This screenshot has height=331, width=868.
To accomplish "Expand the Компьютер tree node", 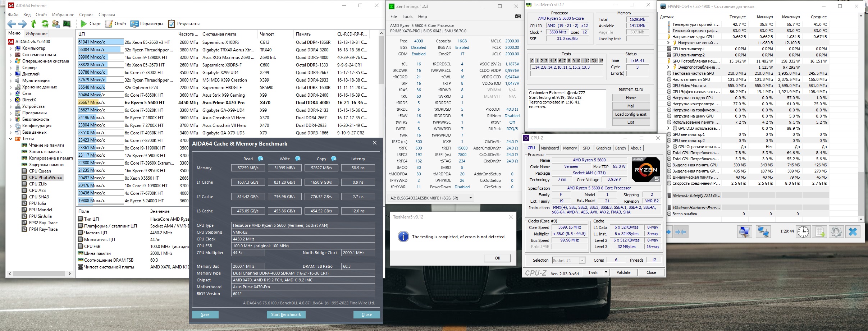I will point(10,48).
